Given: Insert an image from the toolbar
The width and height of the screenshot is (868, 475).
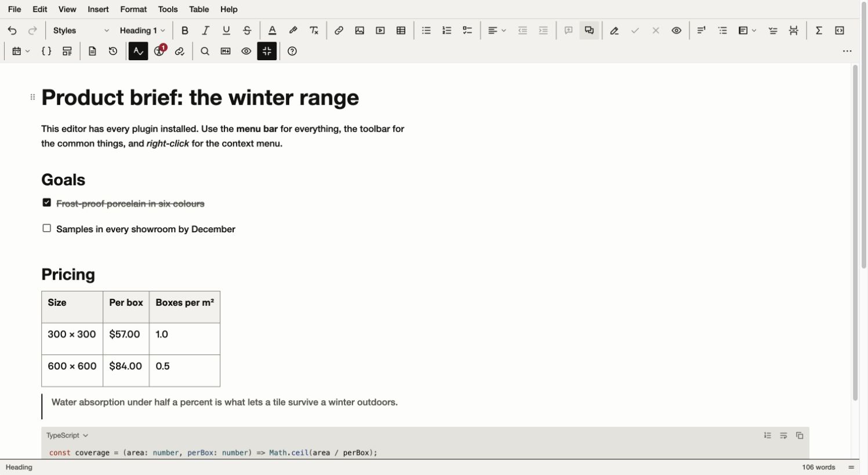Looking at the screenshot, I should tap(359, 31).
